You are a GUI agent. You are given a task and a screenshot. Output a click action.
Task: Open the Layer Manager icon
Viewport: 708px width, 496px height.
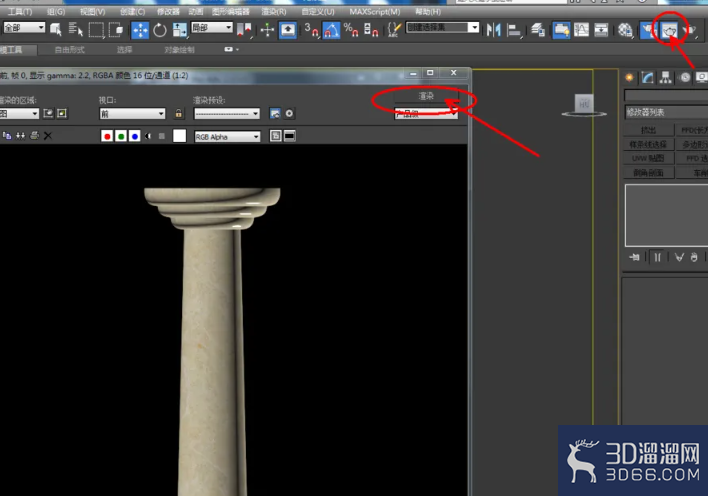click(537, 30)
